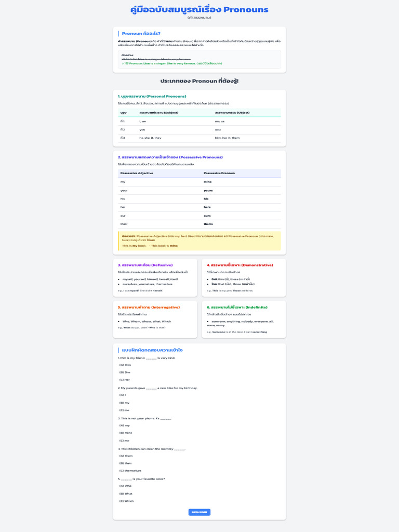The image size is (399, 532).
Task: Click the "Possessive Pronoun" table column header
Action: [x=219, y=173]
